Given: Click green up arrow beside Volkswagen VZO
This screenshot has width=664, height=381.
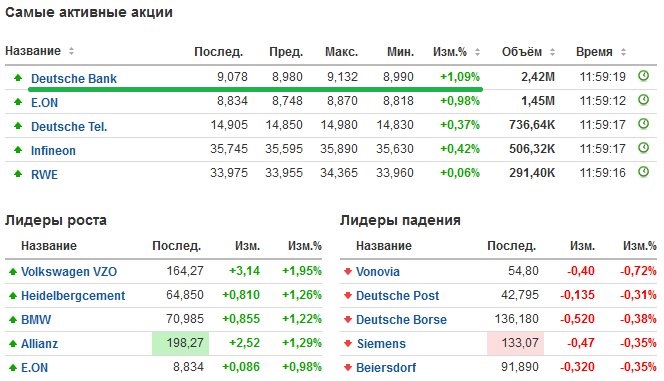Looking at the screenshot, I should [x=13, y=271].
